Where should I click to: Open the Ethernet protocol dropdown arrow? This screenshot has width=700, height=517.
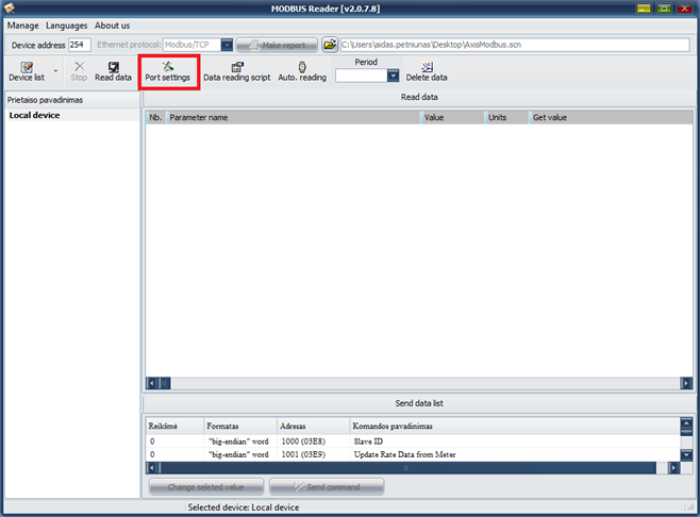[227, 45]
